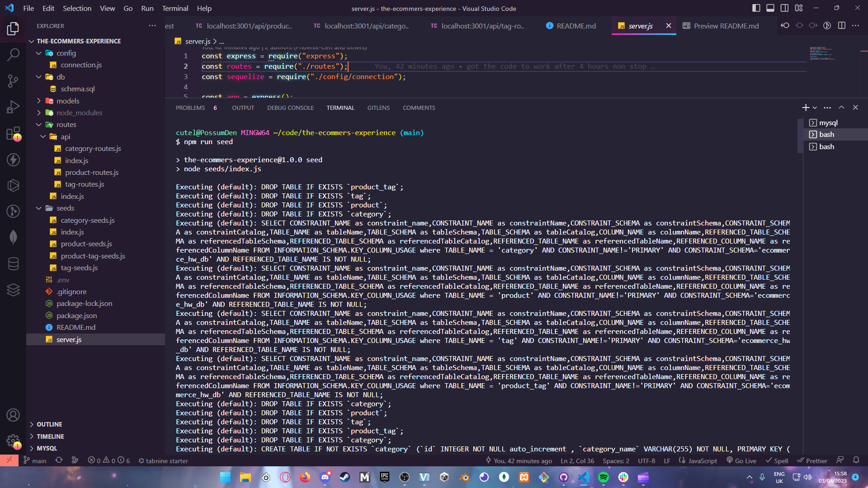Screen dimensions: 868x488
Task: Toggle the Spell checker in the status bar
Action: [777, 460]
